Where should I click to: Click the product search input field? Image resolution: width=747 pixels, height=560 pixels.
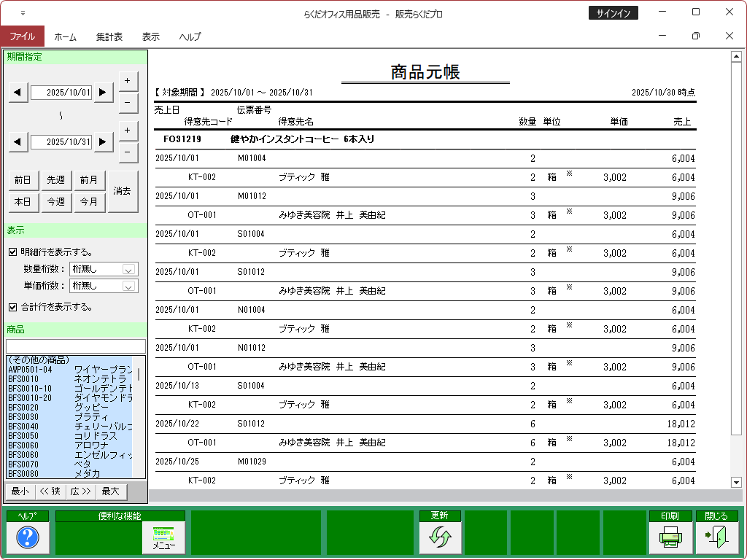tap(76, 346)
